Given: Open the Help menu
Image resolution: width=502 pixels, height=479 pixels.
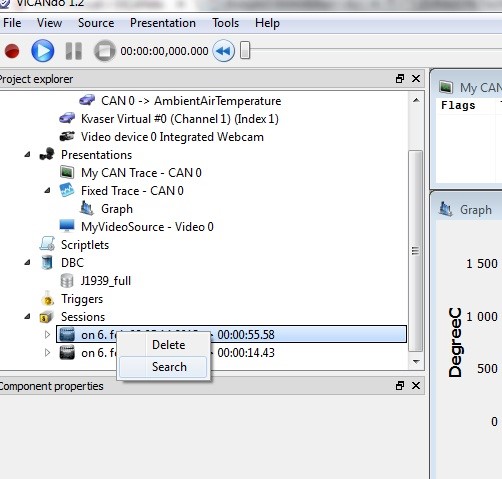Looking at the screenshot, I should click(x=267, y=23).
